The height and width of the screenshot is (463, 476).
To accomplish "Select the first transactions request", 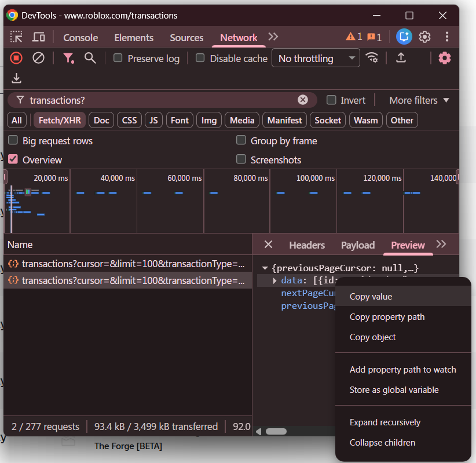I will point(126,264).
